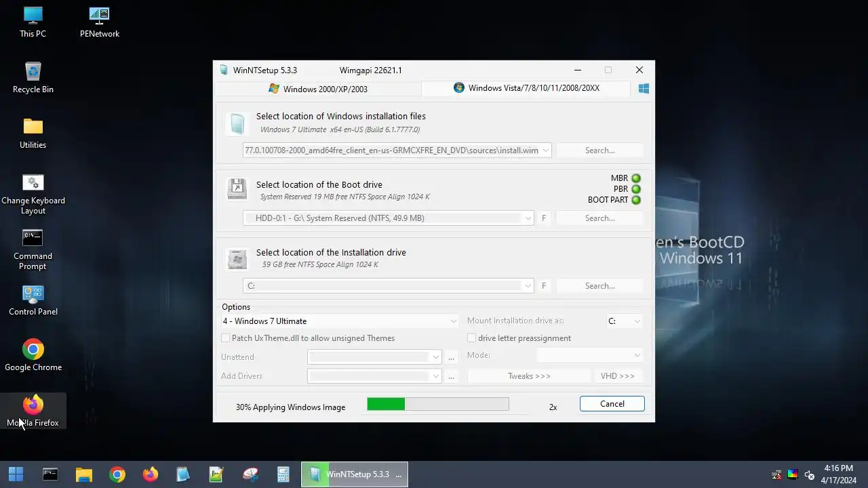
Task: Click the 2x speed indicator
Action: [553, 407]
